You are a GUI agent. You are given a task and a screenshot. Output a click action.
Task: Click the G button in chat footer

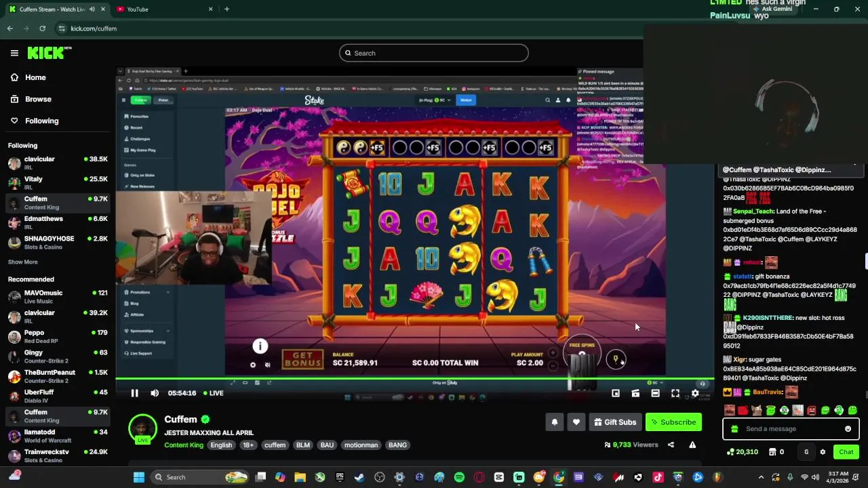click(x=806, y=452)
